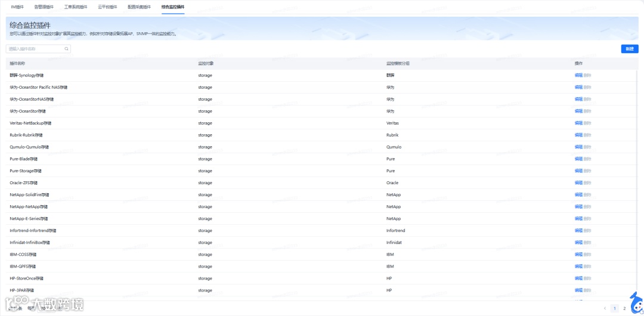The image size is (644, 316).
Task: Delete the 群晖-Synology存储 plugin row
Action: 587,76
